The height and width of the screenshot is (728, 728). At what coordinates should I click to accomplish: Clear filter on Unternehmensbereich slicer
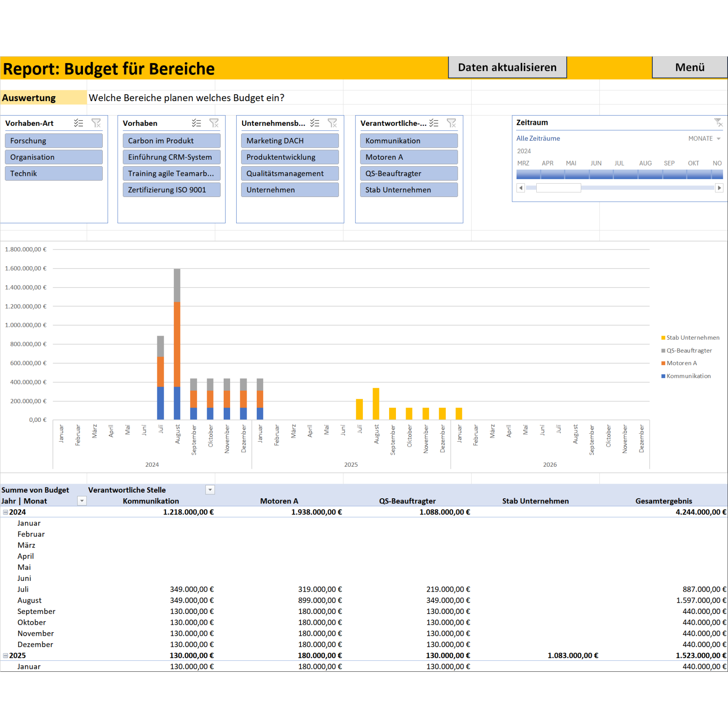tap(332, 123)
